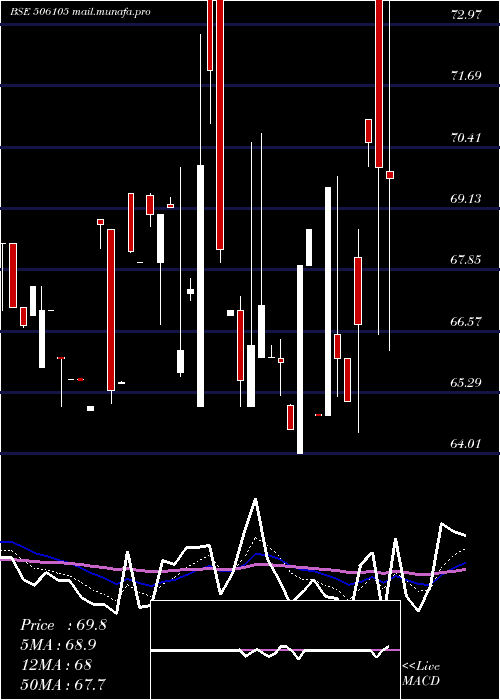
Task: Click the 67.85 price axis label
Action: [x=466, y=260]
